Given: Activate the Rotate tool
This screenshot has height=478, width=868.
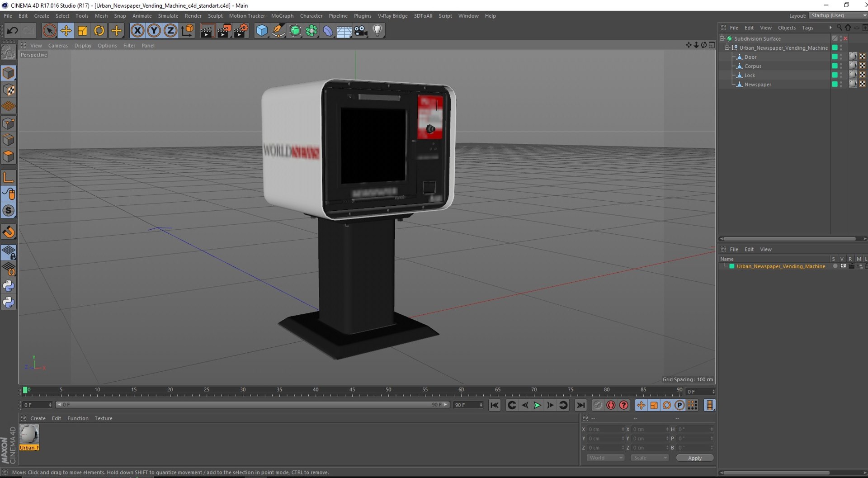Looking at the screenshot, I should [99, 31].
